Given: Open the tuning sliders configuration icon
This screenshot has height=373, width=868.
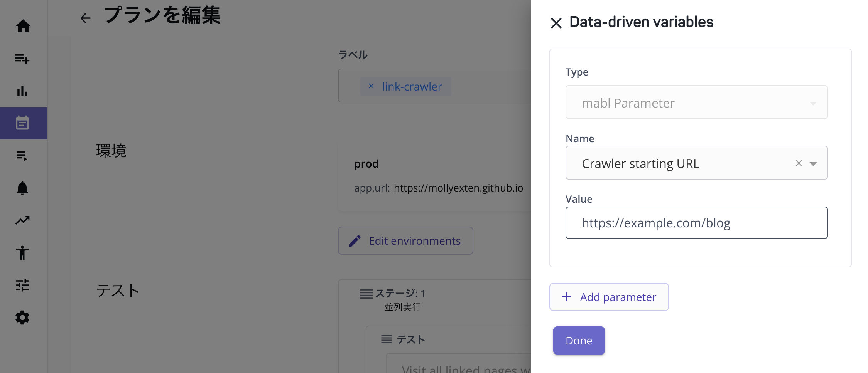Looking at the screenshot, I should pyautogui.click(x=22, y=285).
